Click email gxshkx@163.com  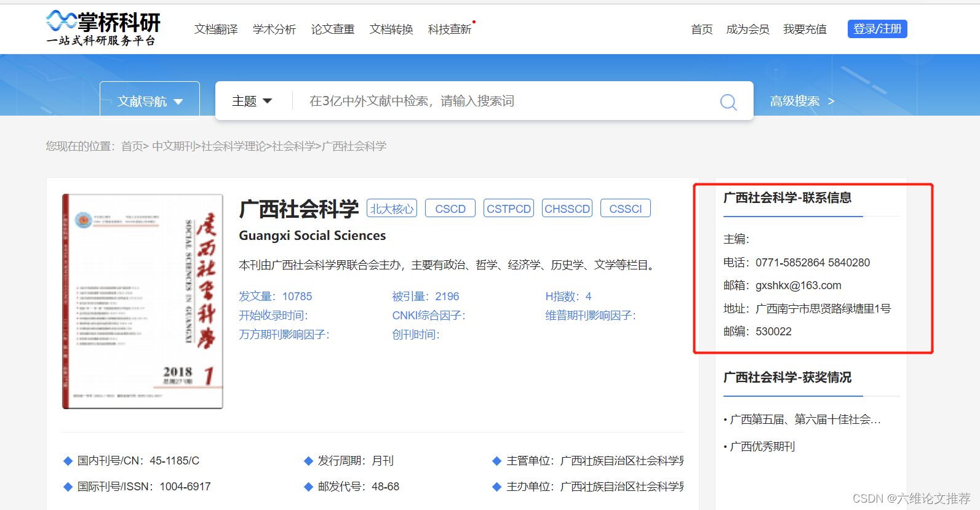click(x=799, y=285)
